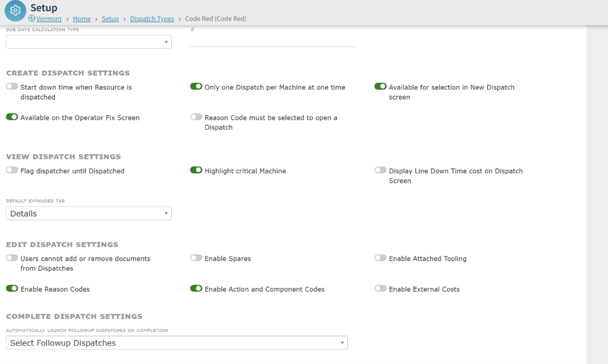Click the Code Red (Code Red) breadcrumb text

[x=216, y=19]
